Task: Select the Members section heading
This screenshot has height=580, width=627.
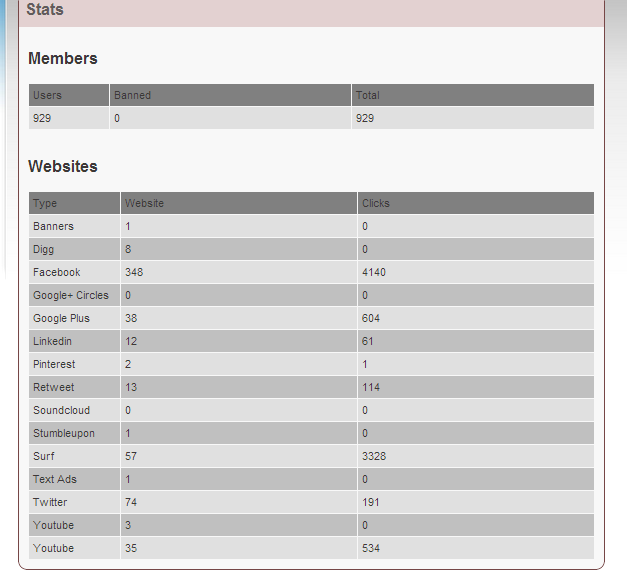Action: [x=63, y=58]
